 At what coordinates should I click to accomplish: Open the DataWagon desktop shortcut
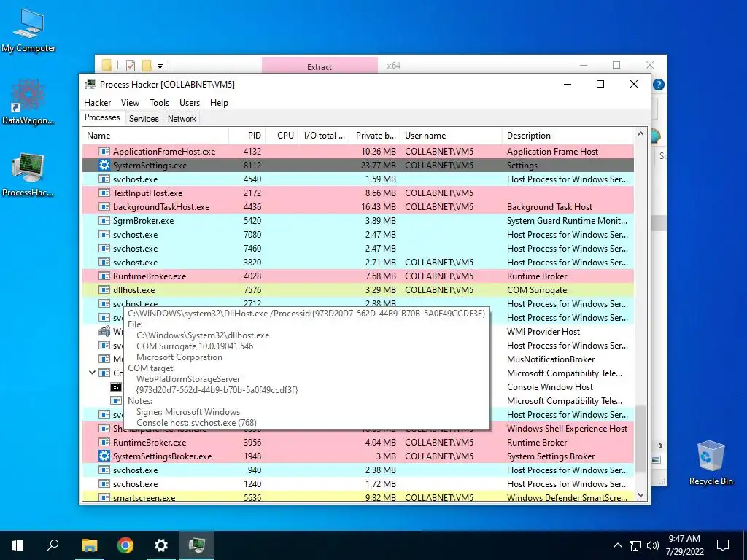pos(28,102)
